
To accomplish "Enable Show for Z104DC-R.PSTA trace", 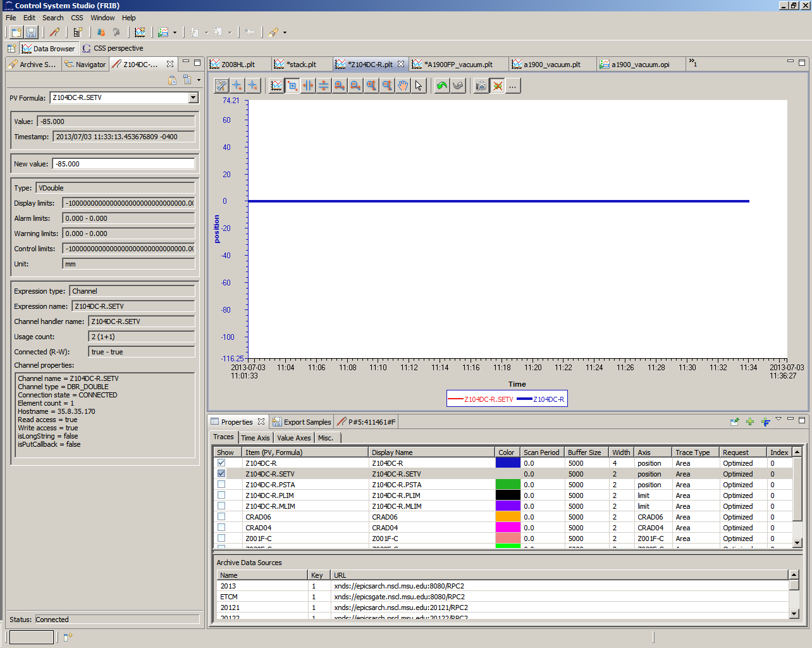I will coord(221,485).
